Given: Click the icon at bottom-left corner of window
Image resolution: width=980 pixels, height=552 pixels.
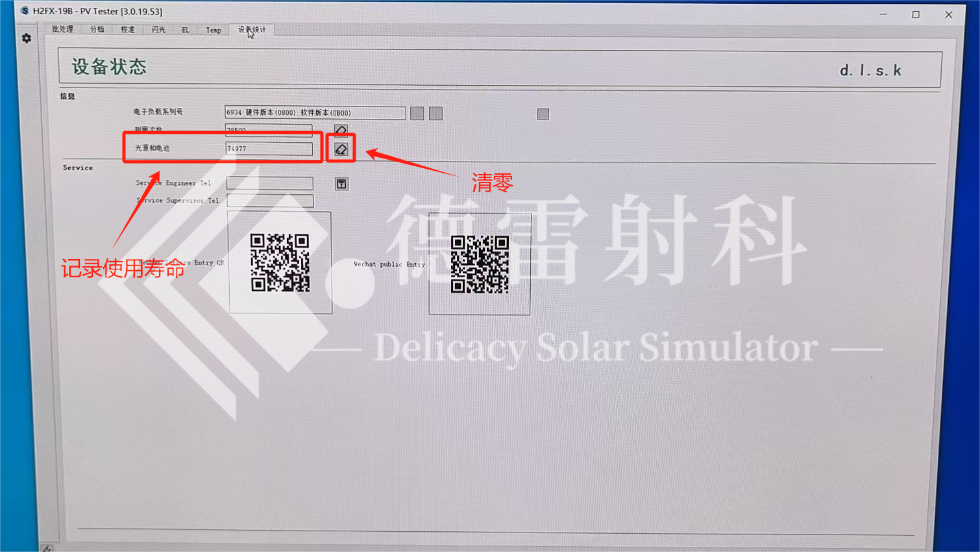Looking at the screenshot, I should point(47,549).
